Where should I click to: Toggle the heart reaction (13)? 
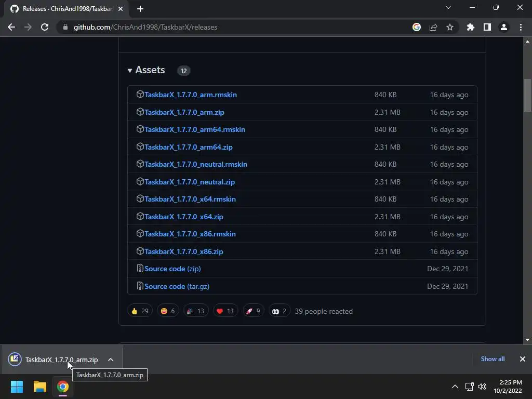pyautogui.click(x=225, y=311)
